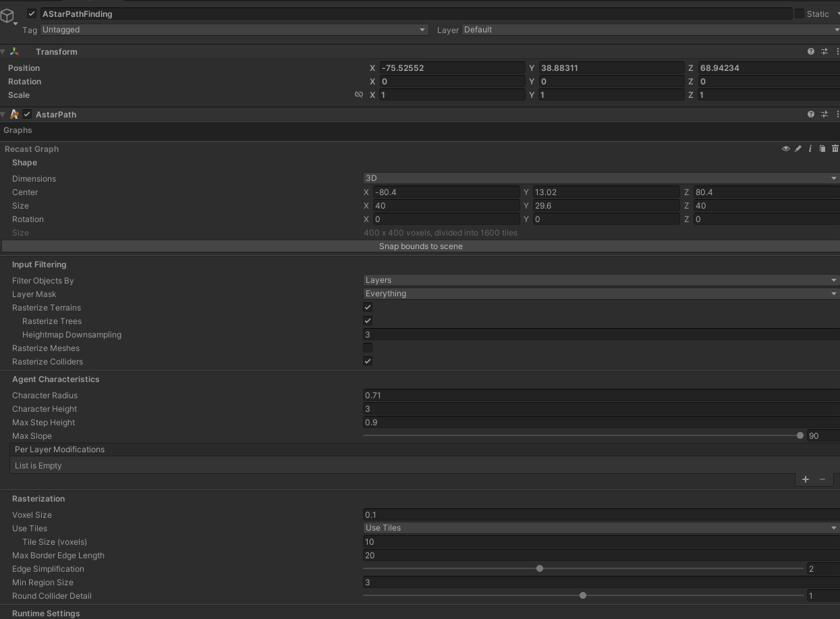Screen dimensions: 840x619
Task: Open the Layer dropdown showing Default
Action: coord(651,30)
